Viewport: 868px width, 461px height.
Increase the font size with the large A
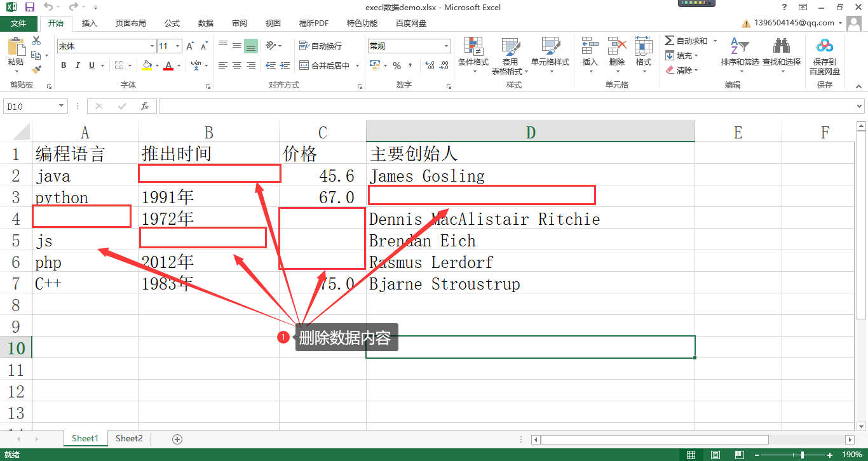point(190,46)
